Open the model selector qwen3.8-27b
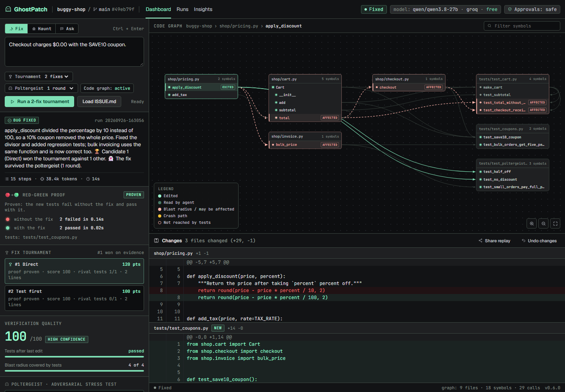565x392 pixels. coord(445,9)
